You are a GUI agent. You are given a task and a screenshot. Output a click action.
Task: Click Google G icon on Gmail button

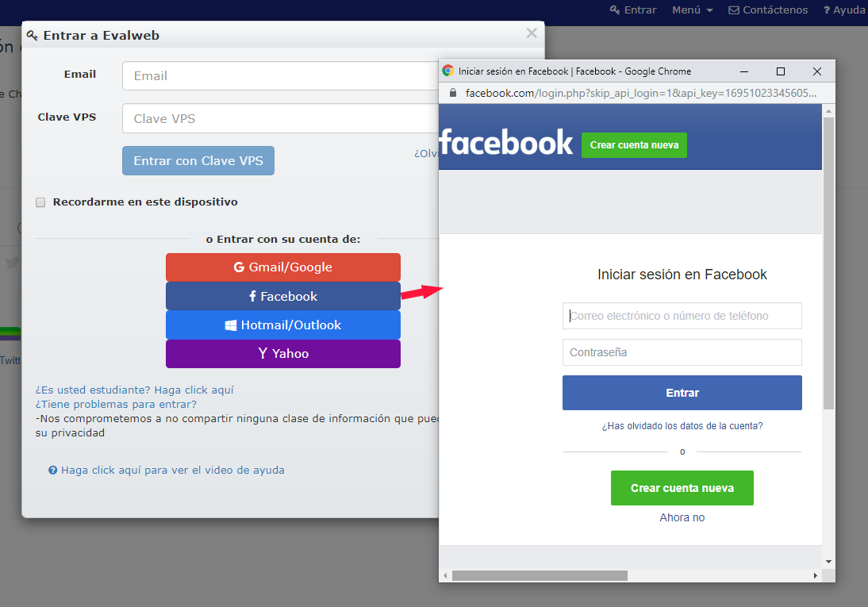pyautogui.click(x=239, y=267)
